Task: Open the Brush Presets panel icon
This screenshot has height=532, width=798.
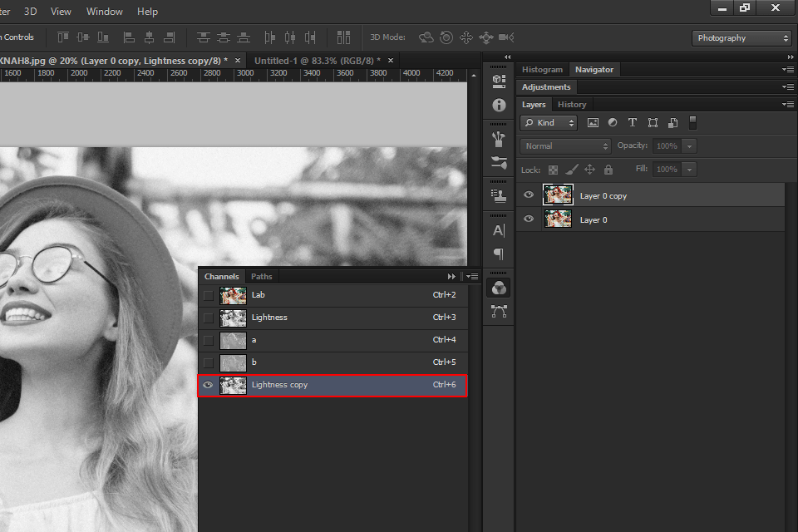Action: [499, 163]
